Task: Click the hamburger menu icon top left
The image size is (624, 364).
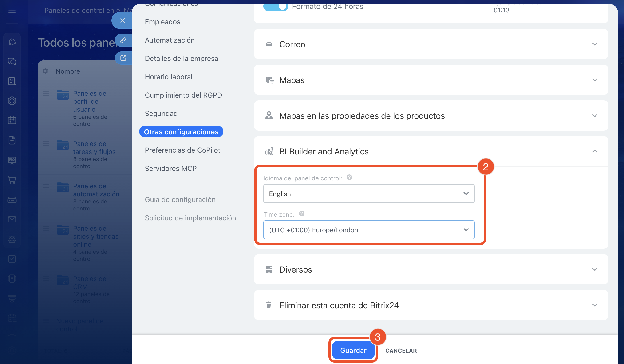Action: (x=12, y=10)
